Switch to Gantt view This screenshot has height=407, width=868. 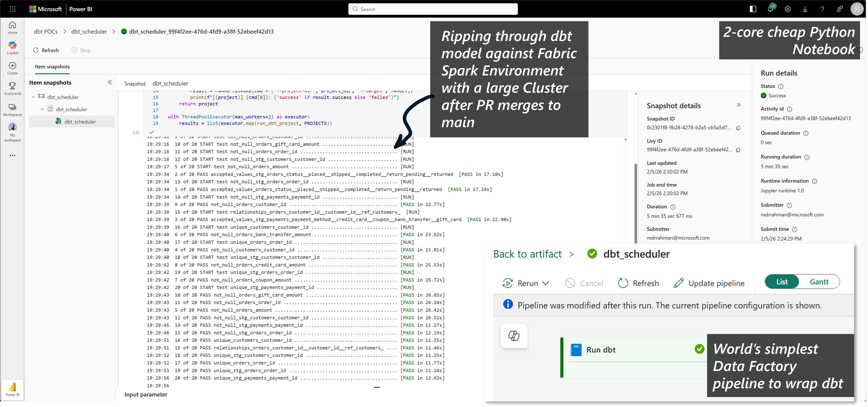(x=819, y=282)
